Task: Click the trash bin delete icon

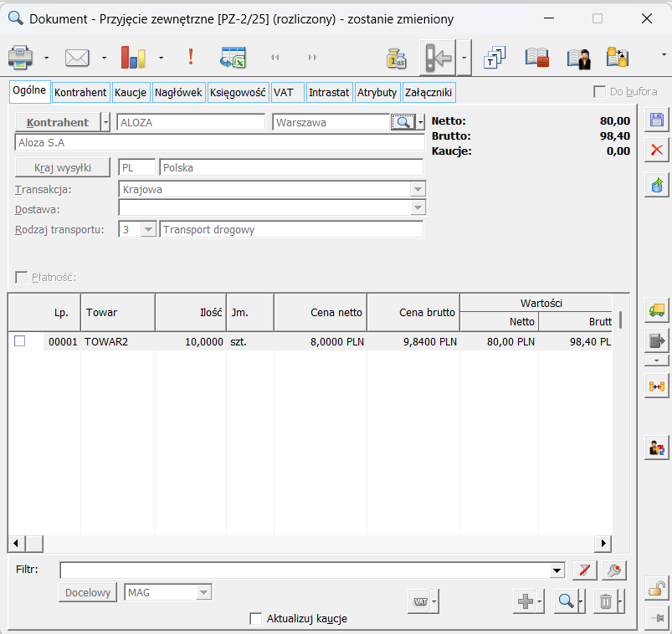Action: [605, 601]
